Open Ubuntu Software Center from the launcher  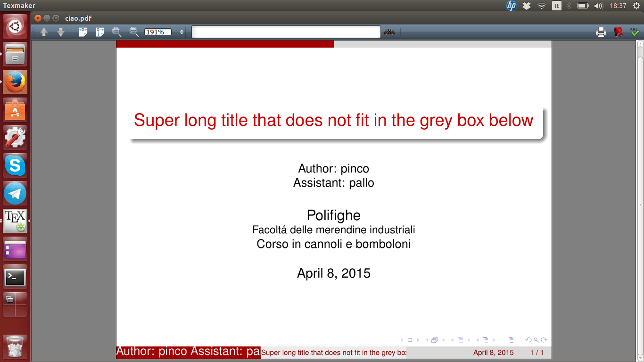15,110
